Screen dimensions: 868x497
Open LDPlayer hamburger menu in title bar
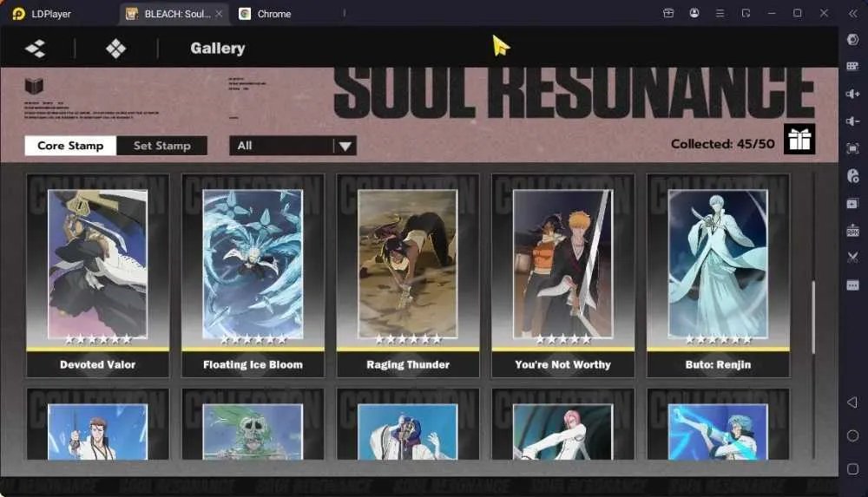tap(720, 13)
